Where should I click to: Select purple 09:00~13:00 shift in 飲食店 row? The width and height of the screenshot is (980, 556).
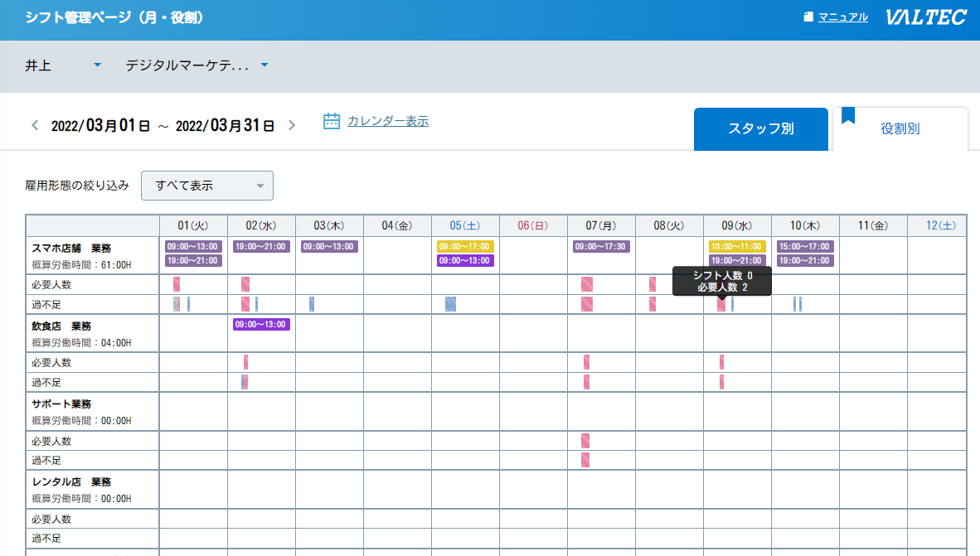(x=261, y=325)
